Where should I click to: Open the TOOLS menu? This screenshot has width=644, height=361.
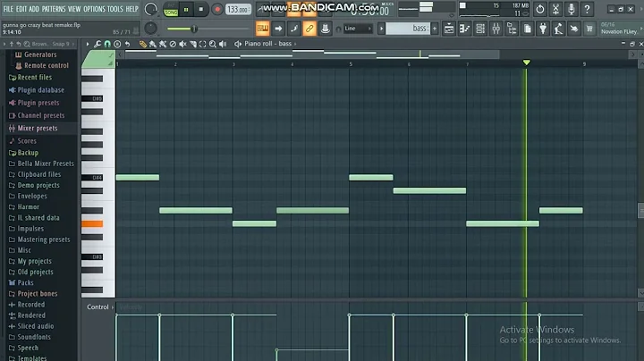coord(115,9)
